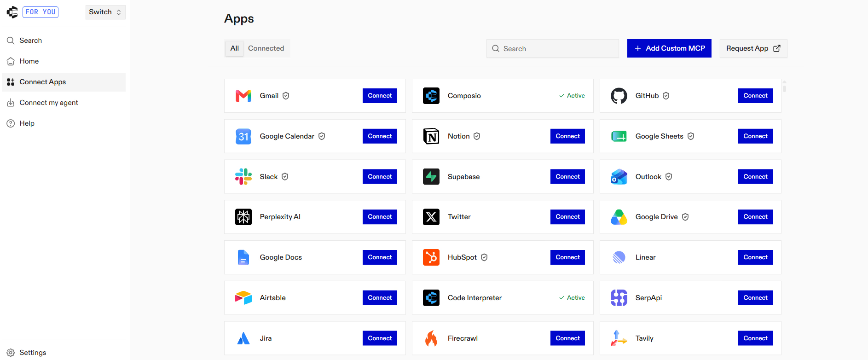Open Search in the sidebar
The width and height of the screenshot is (868, 360).
point(64,41)
